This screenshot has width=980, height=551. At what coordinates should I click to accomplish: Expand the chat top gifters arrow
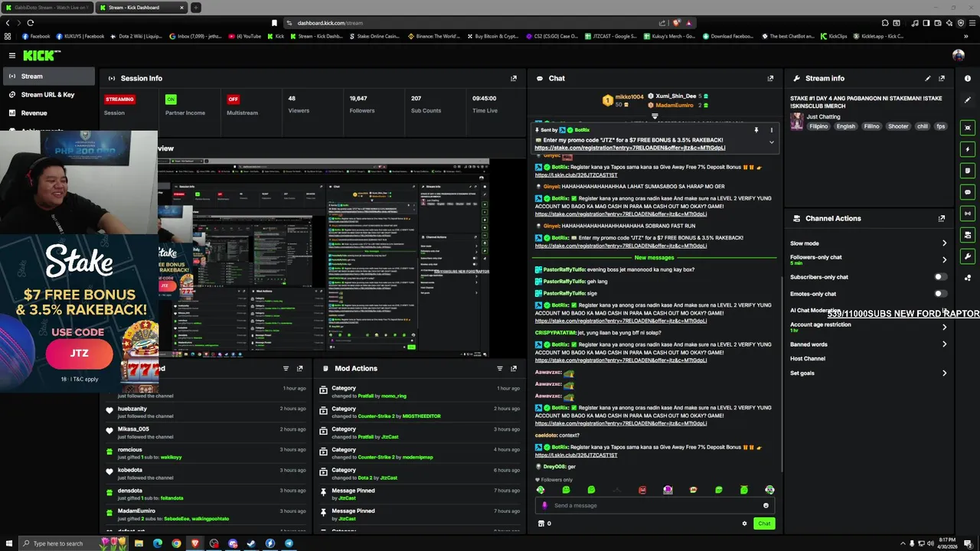(655, 116)
